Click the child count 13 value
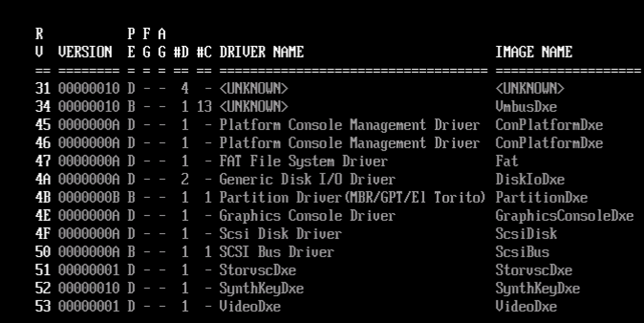The image size is (644, 323). [204, 107]
